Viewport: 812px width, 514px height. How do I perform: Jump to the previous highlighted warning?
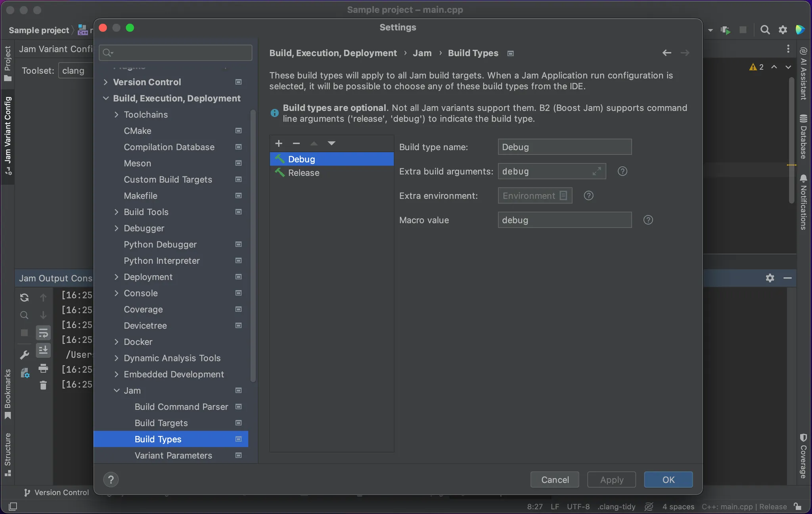(774, 67)
